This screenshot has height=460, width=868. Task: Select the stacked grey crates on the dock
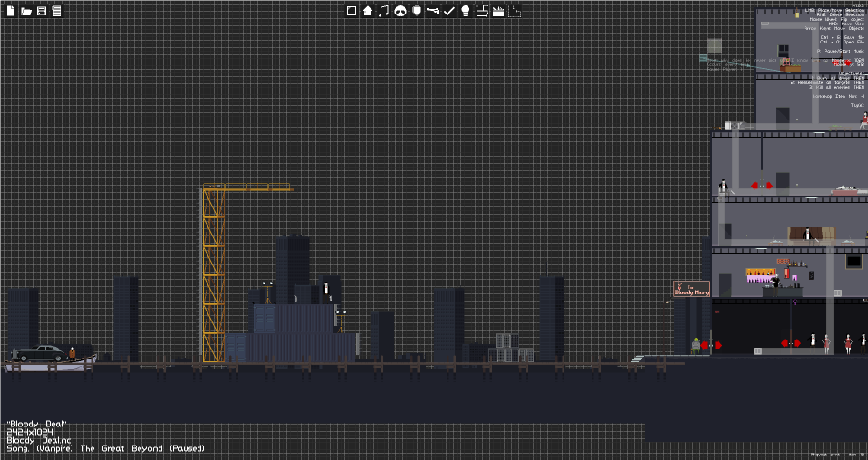click(x=510, y=349)
